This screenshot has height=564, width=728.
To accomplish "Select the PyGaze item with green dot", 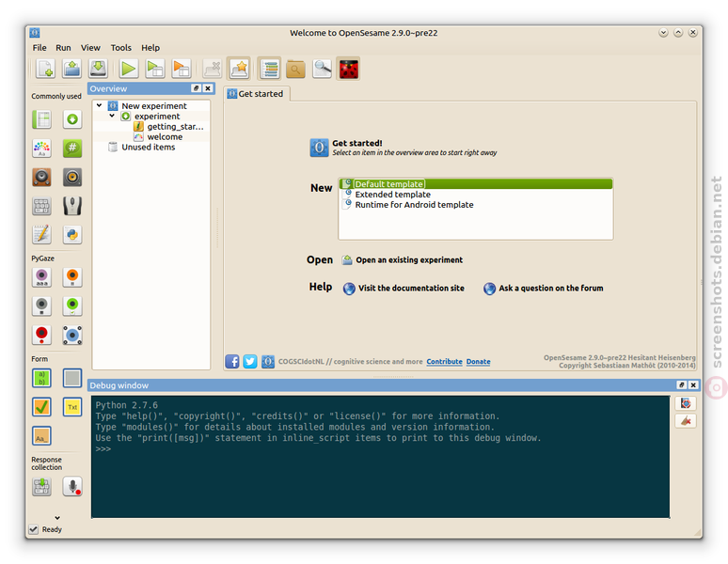I will (x=72, y=305).
